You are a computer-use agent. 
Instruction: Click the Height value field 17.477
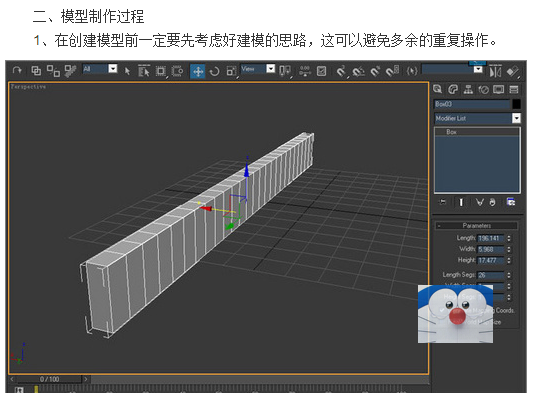491,260
